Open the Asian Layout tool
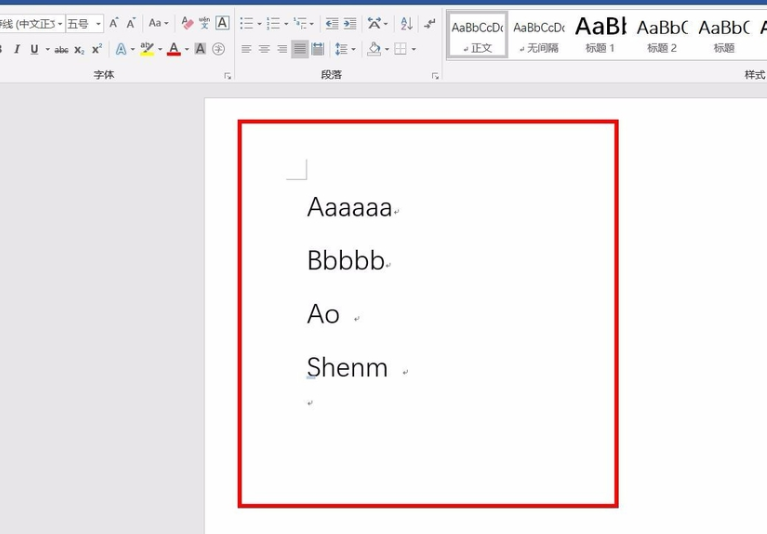This screenshot has height=534, width=767. coord(374,23)
